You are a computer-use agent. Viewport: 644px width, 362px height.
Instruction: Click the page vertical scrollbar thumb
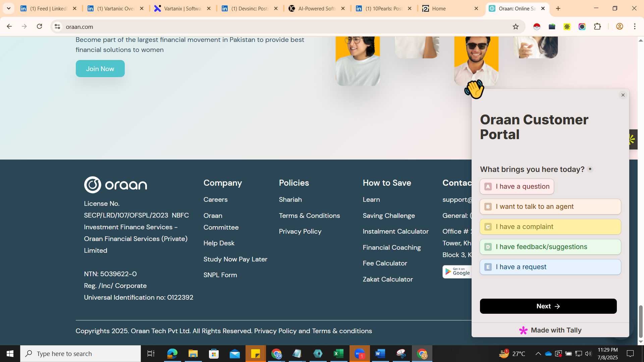[641, 321]
